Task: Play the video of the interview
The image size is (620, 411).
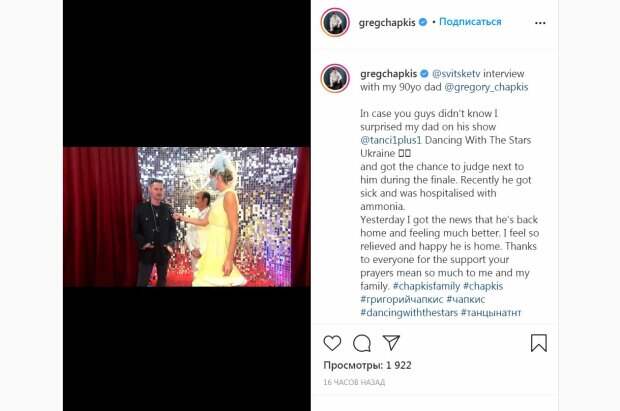Action: point(187,217)
